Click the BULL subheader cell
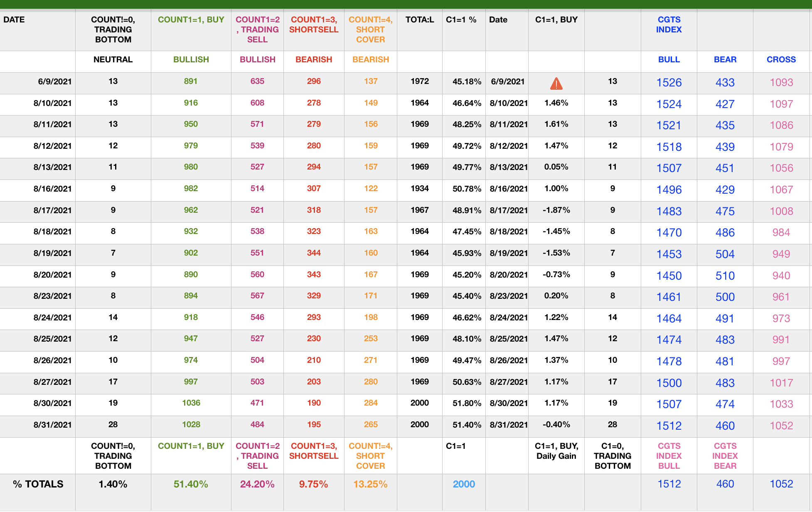The image size is (812, 512). 669,59
